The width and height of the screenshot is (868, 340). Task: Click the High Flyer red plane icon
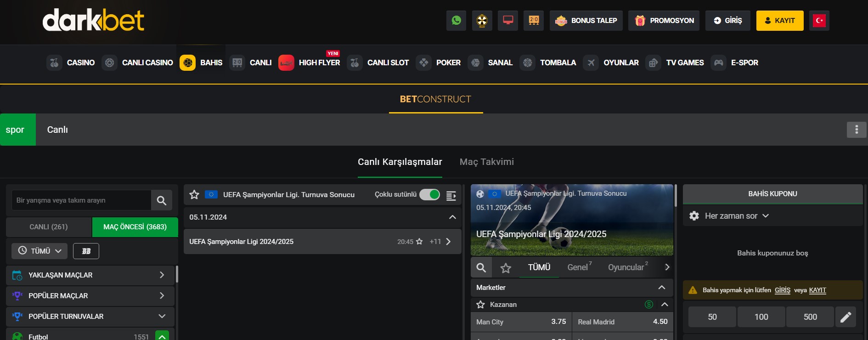pyautogui.click(x=286, y=63)
